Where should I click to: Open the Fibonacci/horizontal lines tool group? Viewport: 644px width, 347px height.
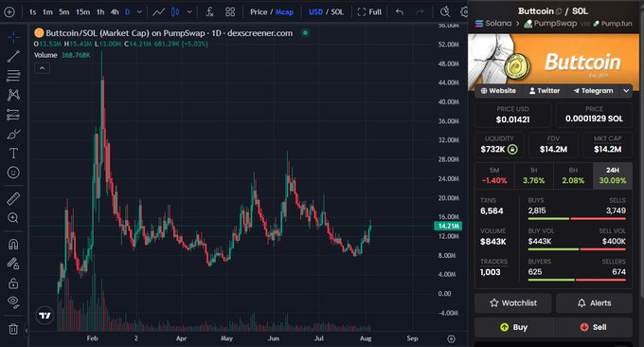pos(13,76)
